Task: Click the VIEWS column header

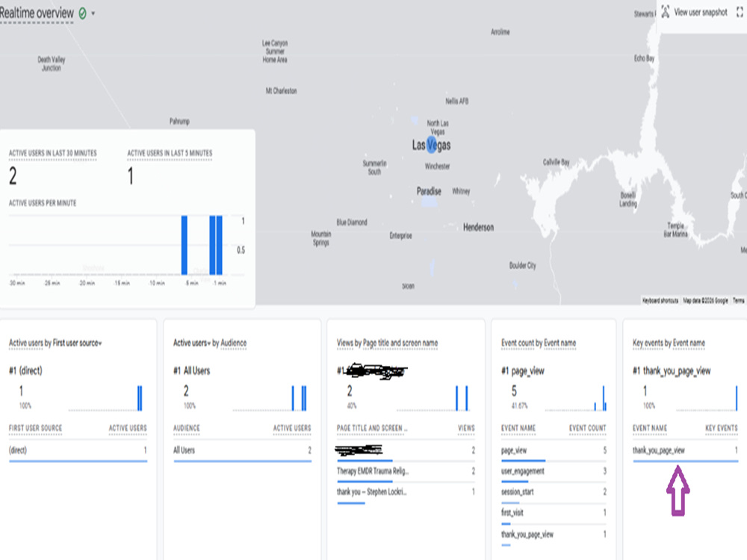Action: [466, 428]
